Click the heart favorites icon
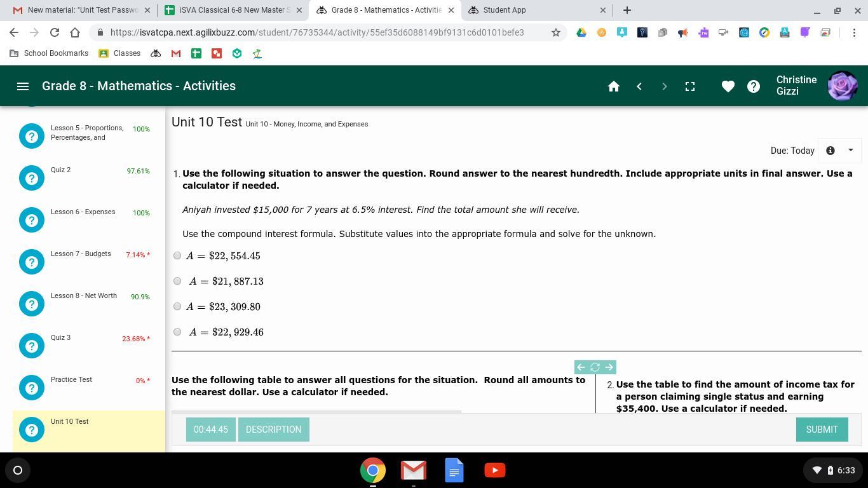Screen dimensions: 868x488 click(x=728, y=86)
